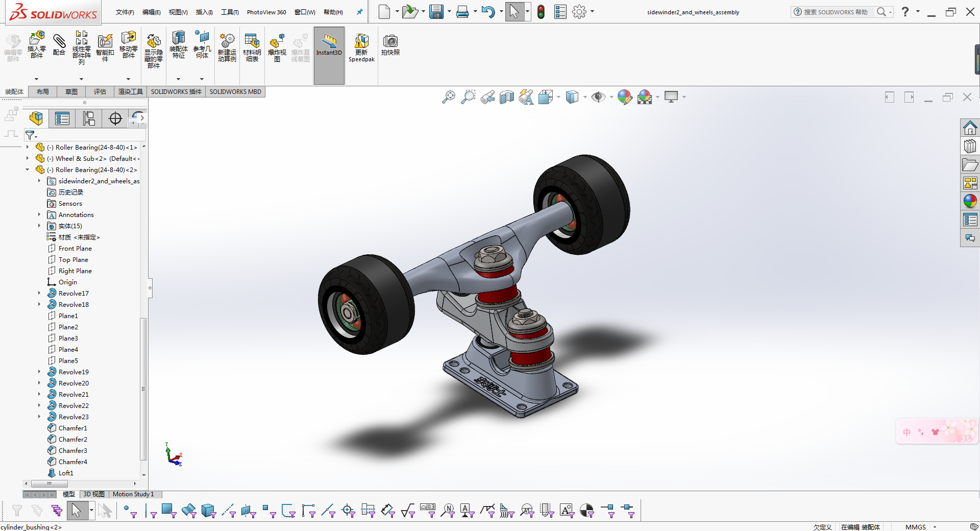980x531 pixels.
Task: Toggle the Filter Faces selection filter
Action: 169,511
